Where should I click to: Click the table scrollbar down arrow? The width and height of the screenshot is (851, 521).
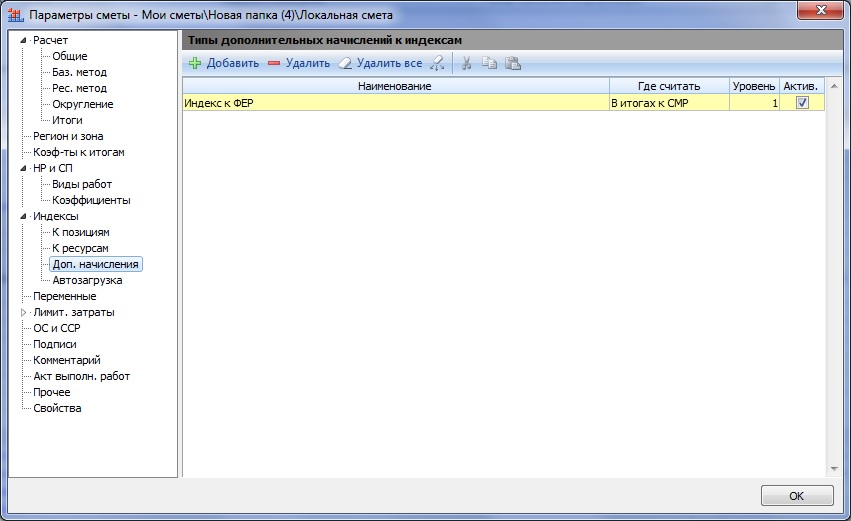click(x=834, y=469)
